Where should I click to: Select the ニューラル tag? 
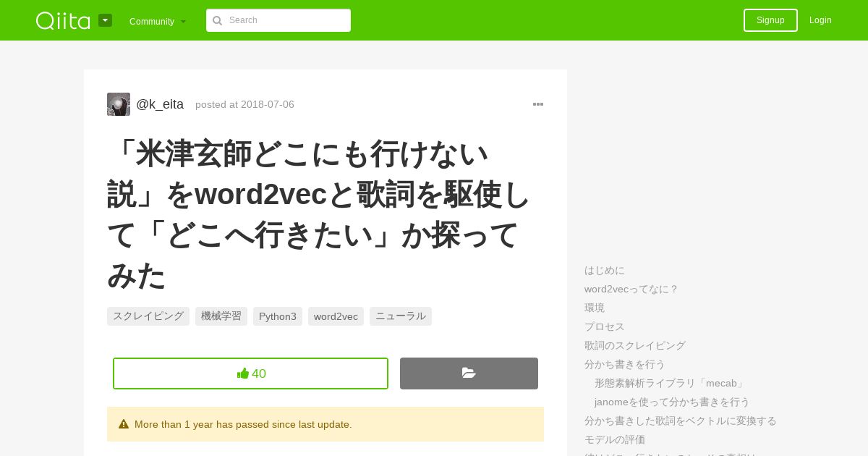pos(401,316)
